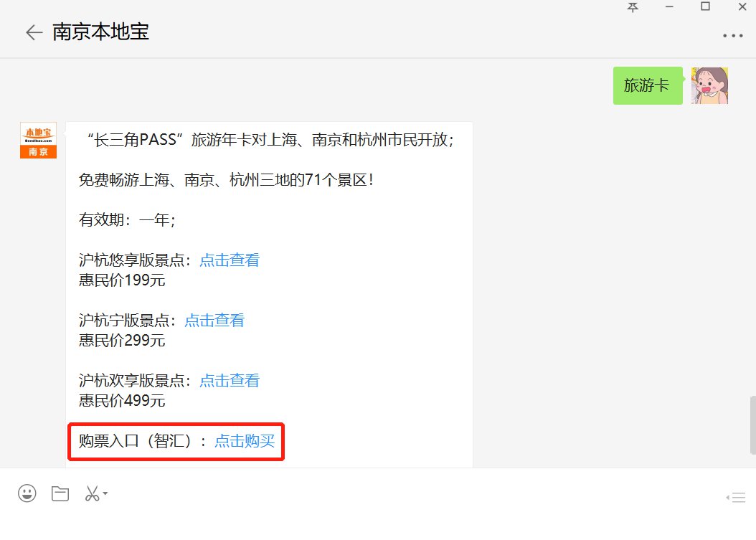Open the 南京本地宝 account avatar
Screen dimensions: 756x540
point(38,140)
